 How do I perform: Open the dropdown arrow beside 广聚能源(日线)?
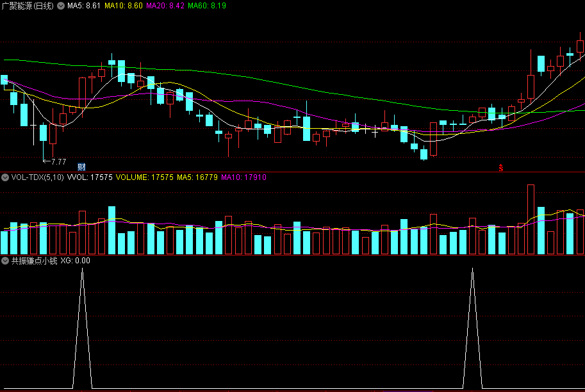[61, 6]
